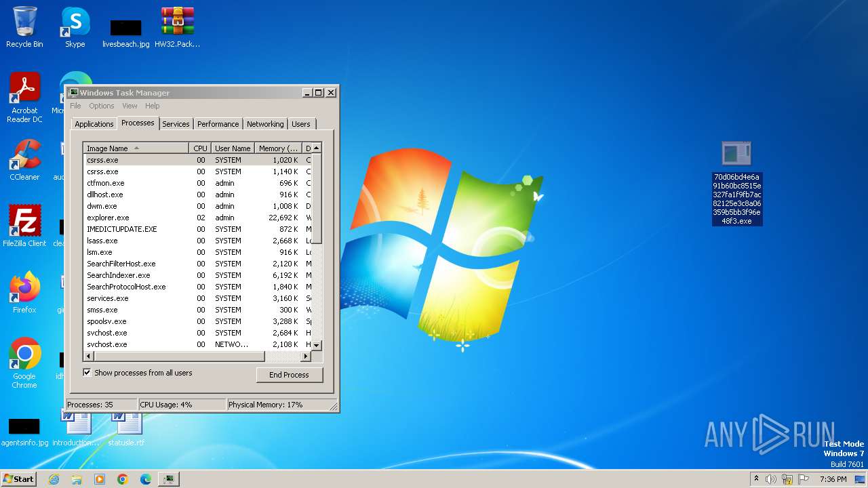Open the Skype desktop shortcut
The width and height of the screenshot is (868, 488).
[75, 27]
